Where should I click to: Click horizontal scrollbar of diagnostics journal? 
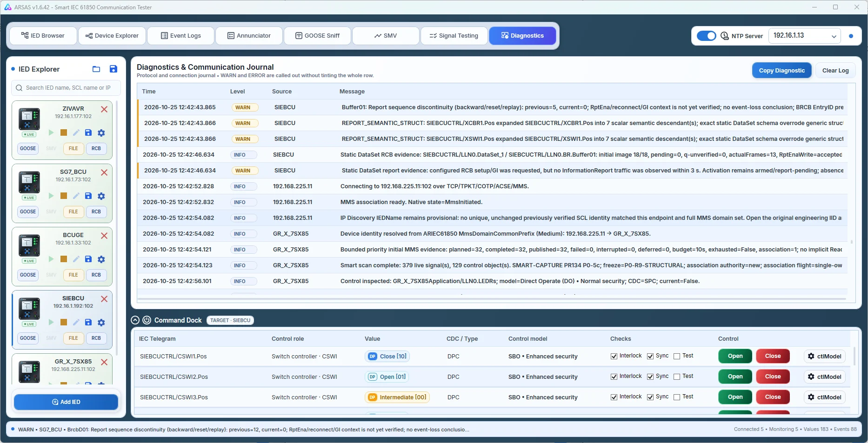491,298
